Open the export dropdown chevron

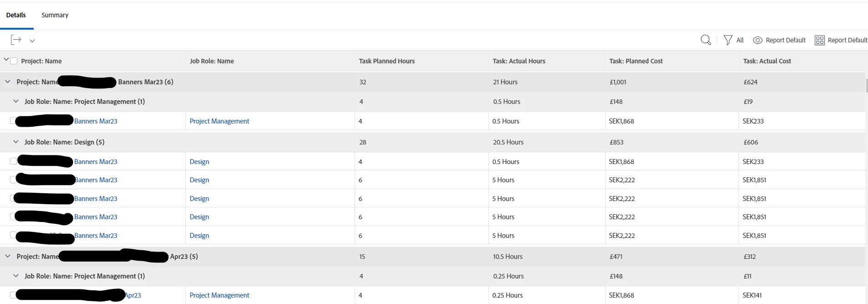(32, 41)
